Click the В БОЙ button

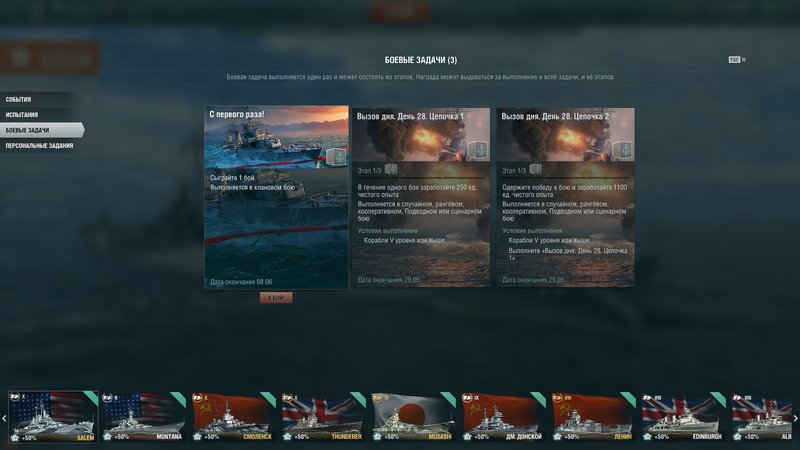point(276,297)
